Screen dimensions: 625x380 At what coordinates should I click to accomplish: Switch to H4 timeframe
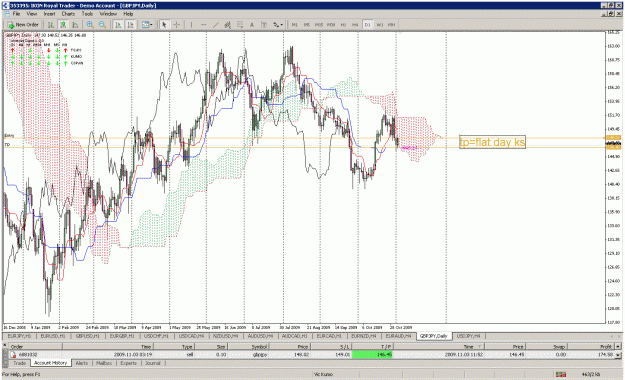(355, 25)
